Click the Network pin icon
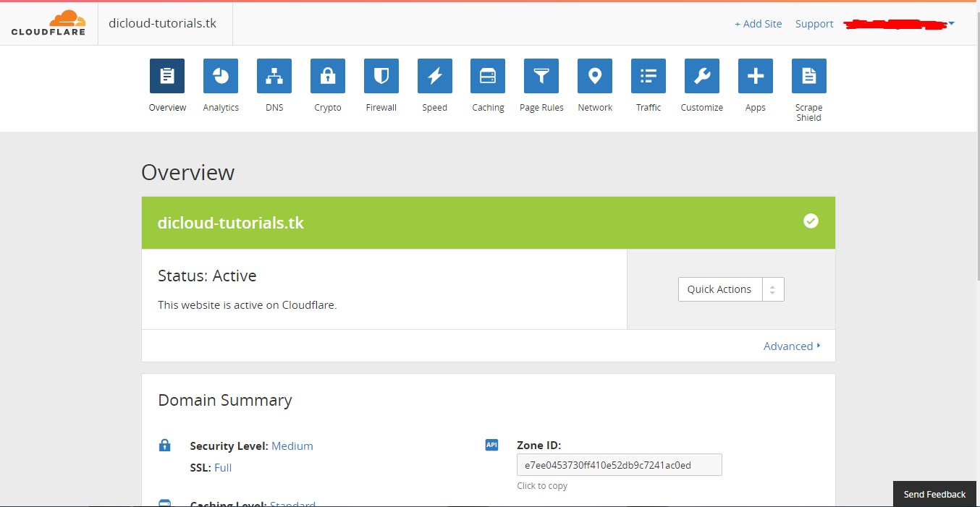 (594, 75)
